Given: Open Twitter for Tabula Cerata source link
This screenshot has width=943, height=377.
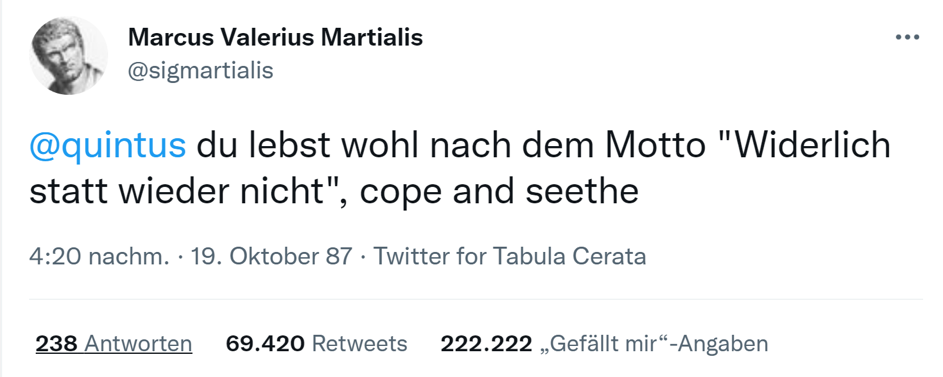Looking at the screenshot, I should pos(510,257).
